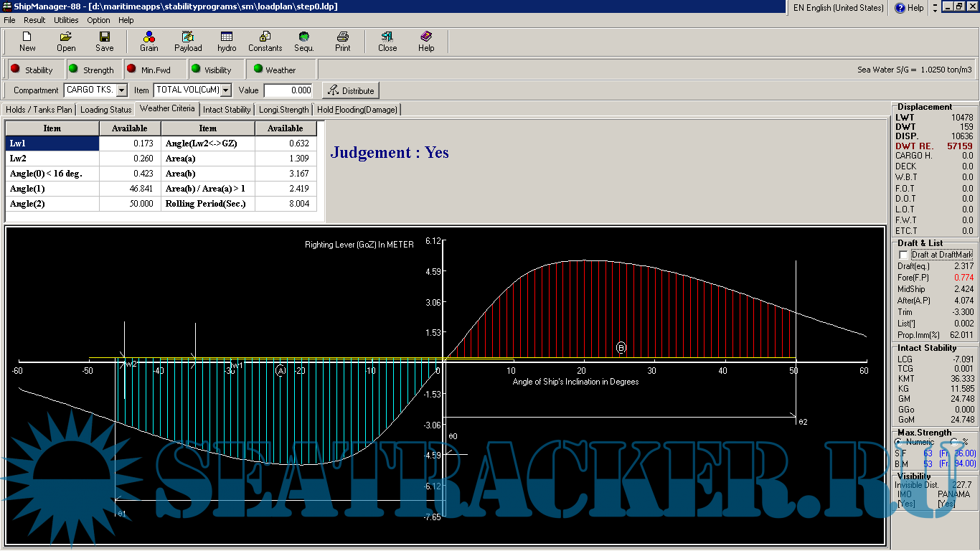The height and width of the screenshot is (551, 980).
Task: Switch to the Hold Flooding(Damage) tab
Action: point(357,110)
